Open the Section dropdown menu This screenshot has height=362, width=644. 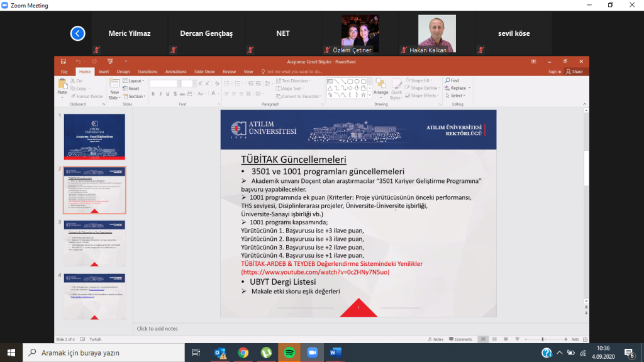click(135, 96)
